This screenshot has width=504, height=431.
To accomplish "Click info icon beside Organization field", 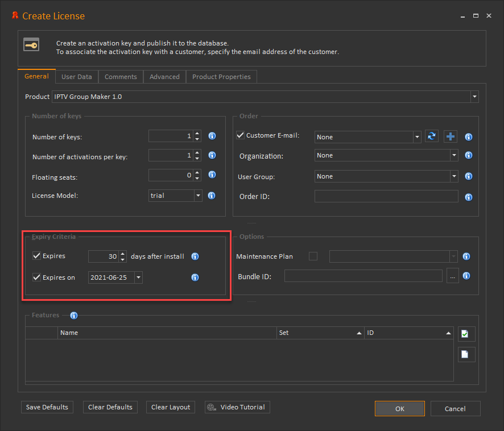I will pos(469,155).
